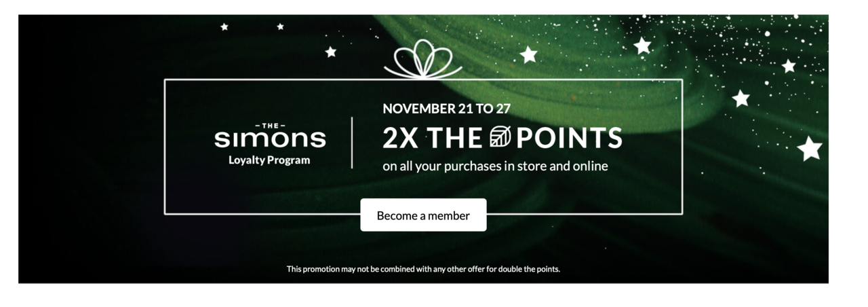This screenshot has height=307, width=868.
Task: Open the Loyalty Program label
Action: (269, 160)
